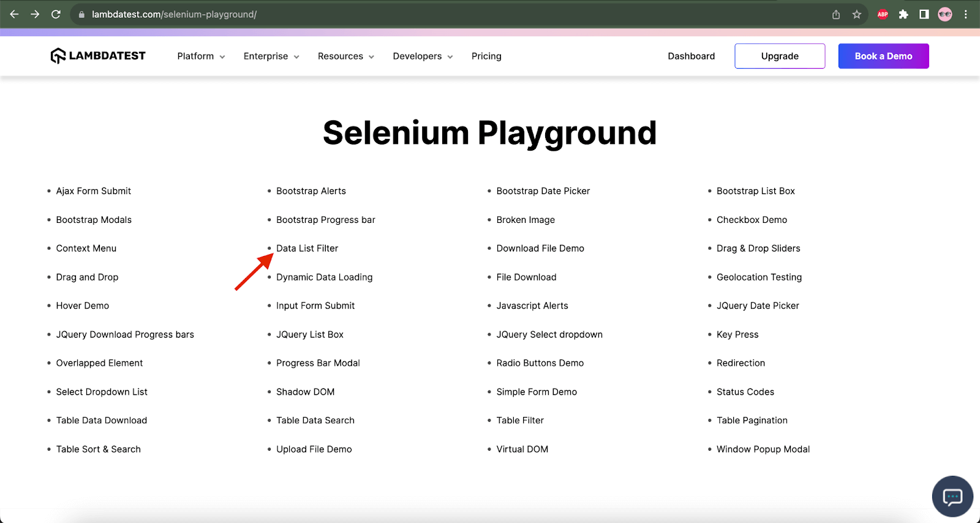
Task: Open the share page icon
Action: [836, 14]
